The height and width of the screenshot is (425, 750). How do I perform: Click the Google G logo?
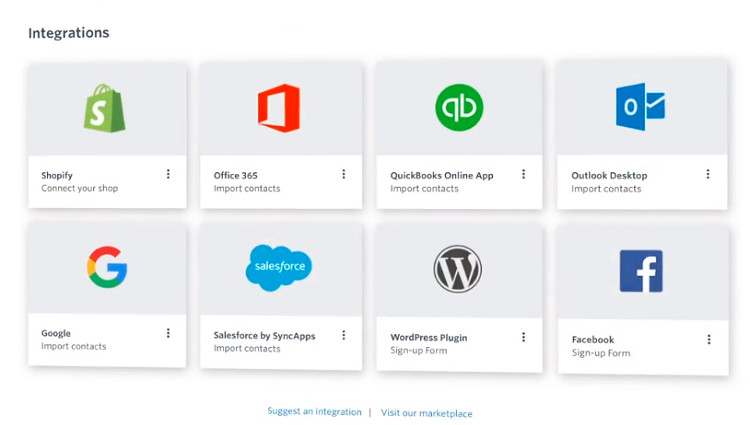pos(107,267)
